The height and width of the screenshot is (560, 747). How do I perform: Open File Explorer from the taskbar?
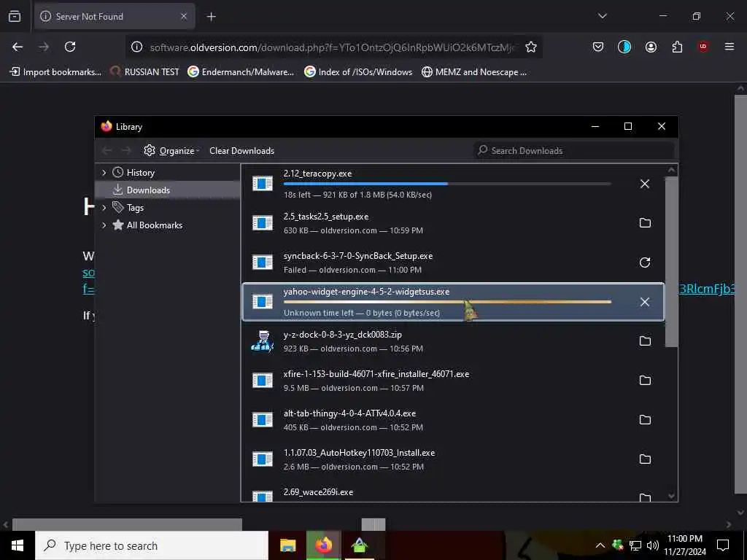287,545
